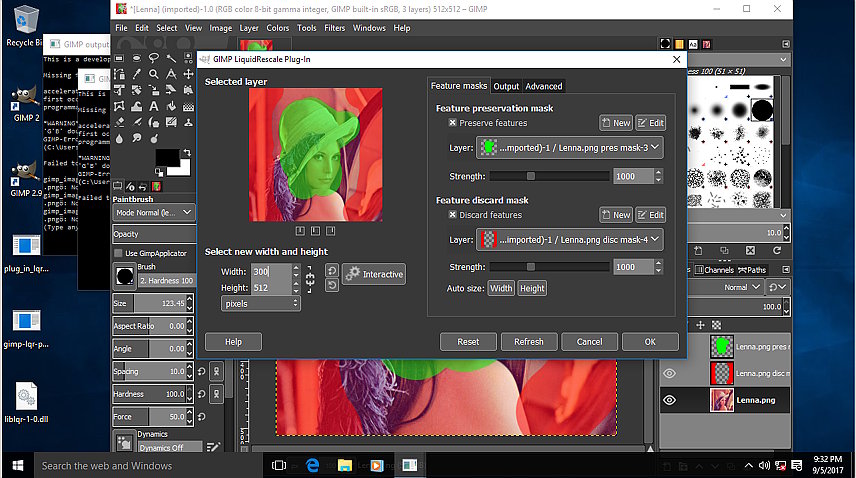Confirm the dialog with OK

click(x=650, y=342)
